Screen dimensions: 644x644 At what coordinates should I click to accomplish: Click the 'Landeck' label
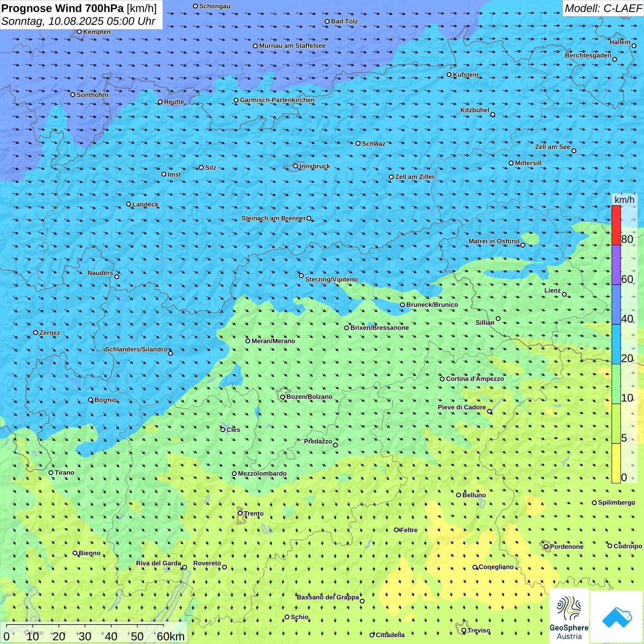pos(145,204)
